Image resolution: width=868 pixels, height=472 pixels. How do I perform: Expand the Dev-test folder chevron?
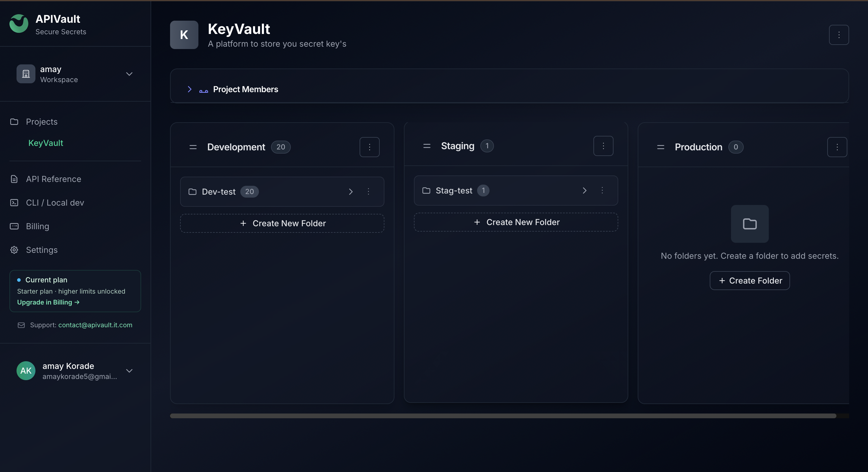click(x=350, y=191)
